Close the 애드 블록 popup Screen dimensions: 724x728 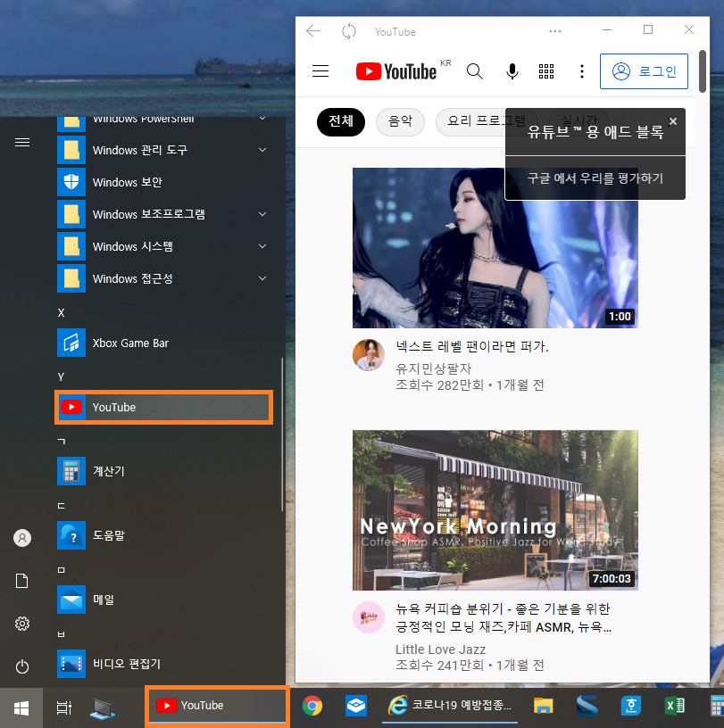[x=672, y=121]
